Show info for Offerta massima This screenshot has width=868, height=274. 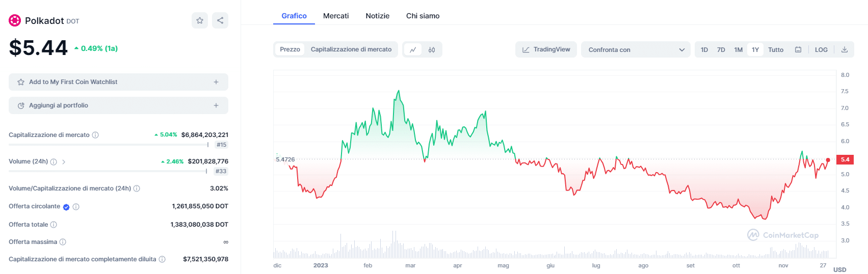click(x=63, y=242)
